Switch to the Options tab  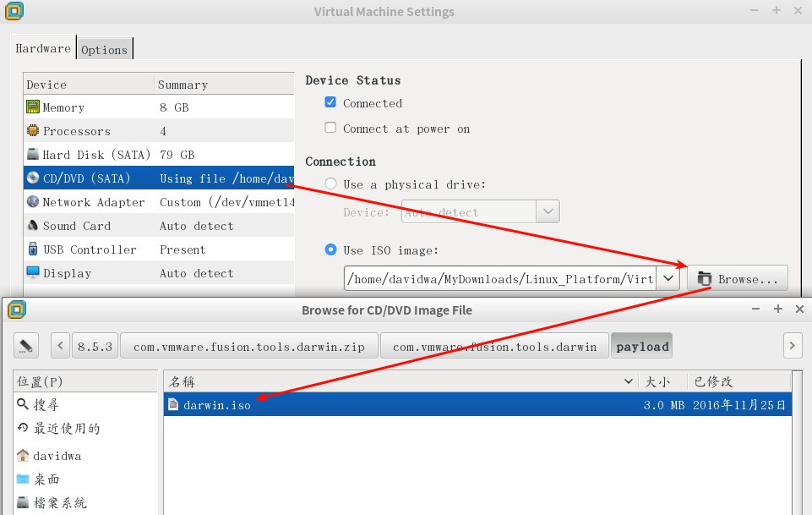click(x=104, y=50)
